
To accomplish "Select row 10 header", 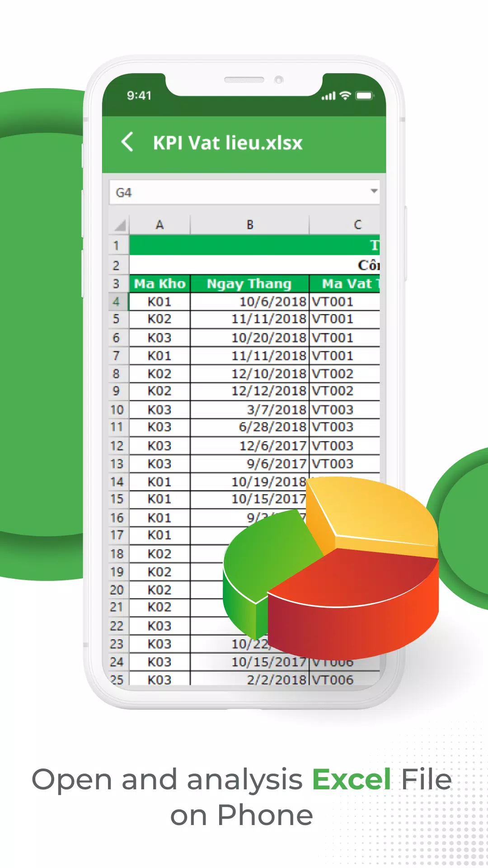I will point(119,410).
